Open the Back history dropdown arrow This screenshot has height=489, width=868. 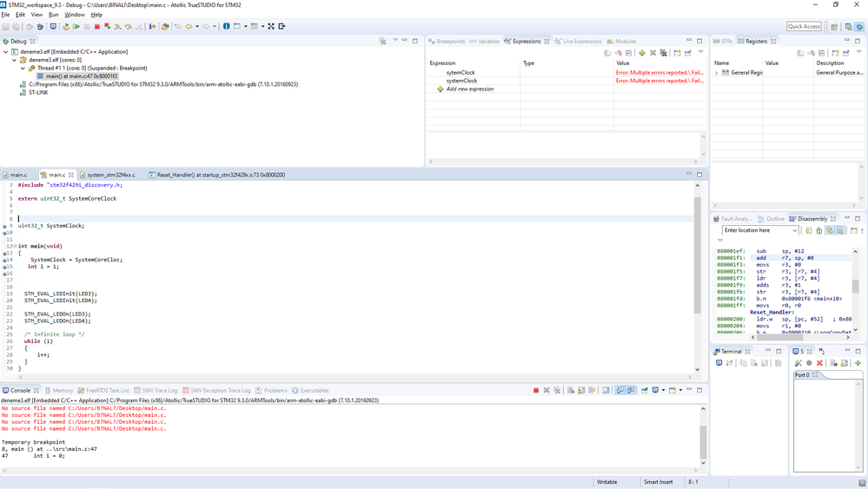(x=197, y=26)
